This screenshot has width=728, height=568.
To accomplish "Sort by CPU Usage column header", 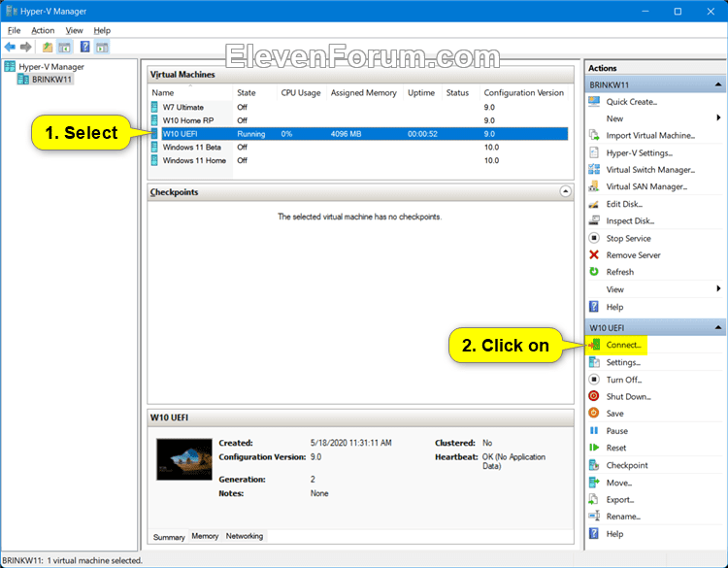I will click(x=301, y=93).
